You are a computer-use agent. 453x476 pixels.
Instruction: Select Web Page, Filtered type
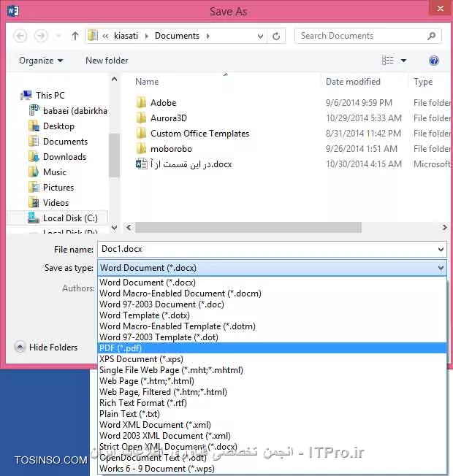pyautogui.click(x=273, y=391)
